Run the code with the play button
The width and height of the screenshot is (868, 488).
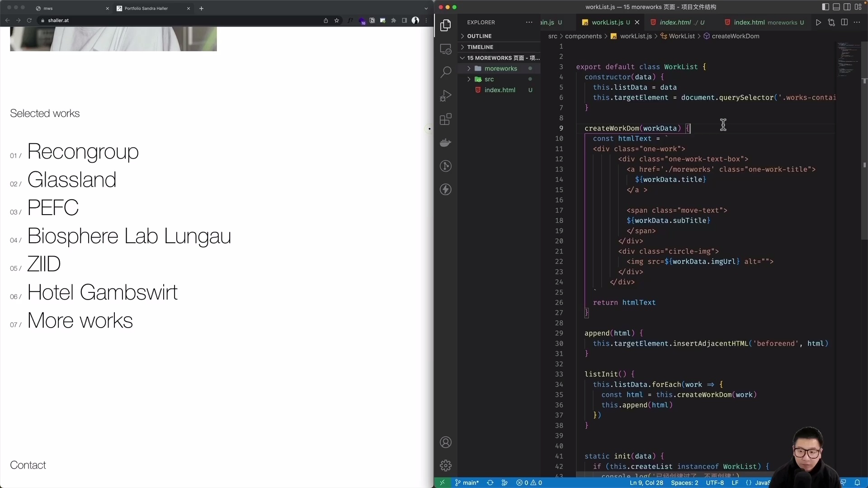(819, 22)
